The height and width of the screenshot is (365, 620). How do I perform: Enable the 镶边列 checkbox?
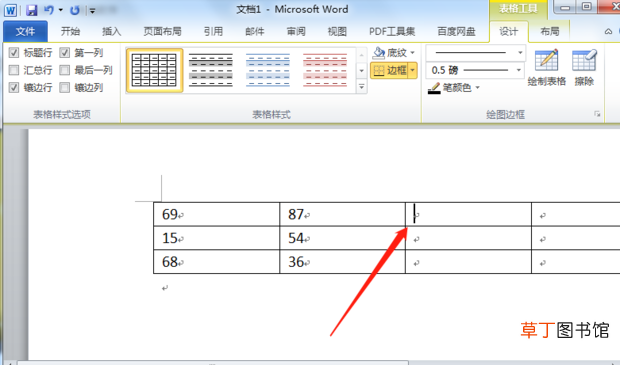[x=64, y=87]
